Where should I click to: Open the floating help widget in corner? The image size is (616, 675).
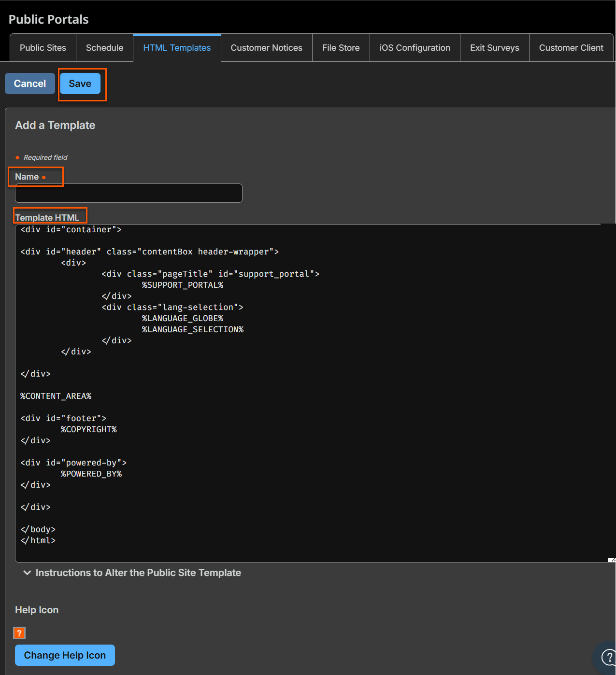(x=608, y=657)
